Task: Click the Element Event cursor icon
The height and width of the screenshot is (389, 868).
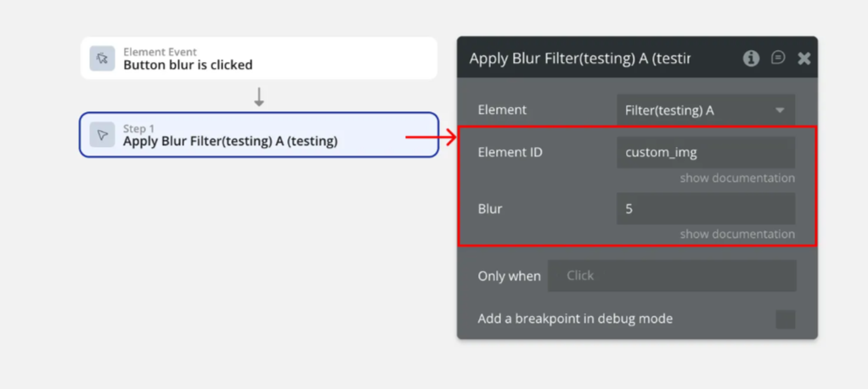Action: tap(102, 58)
